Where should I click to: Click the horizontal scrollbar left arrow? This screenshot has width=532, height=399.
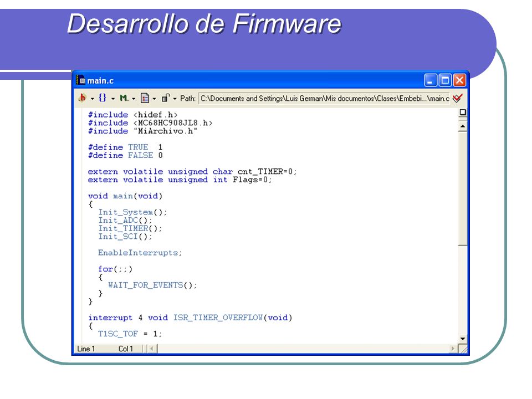[152, 349]
